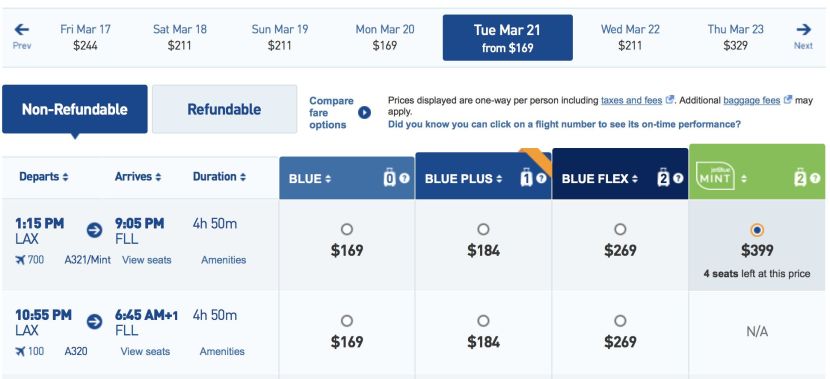Screen dimensions: 830x379
Task: Open the taxes and fees link
Action: [631, 100]
